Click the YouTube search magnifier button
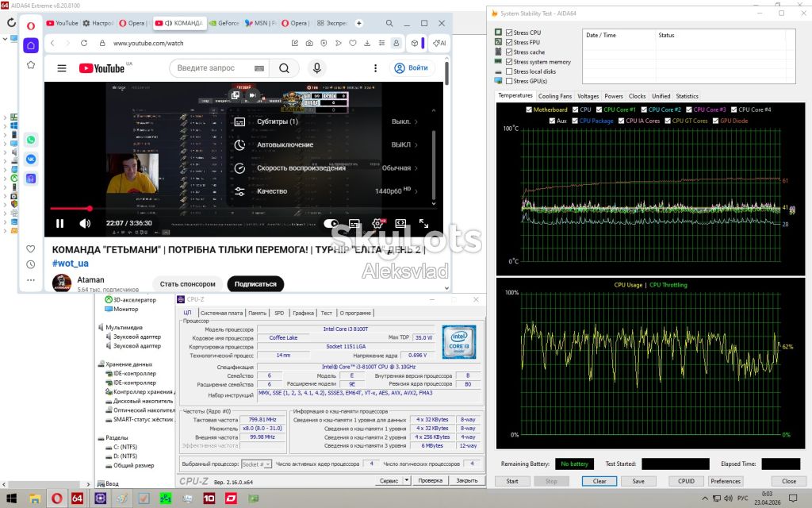Image resolution: width=812 pixels, height=508 pixels. [x=285, y=68]
